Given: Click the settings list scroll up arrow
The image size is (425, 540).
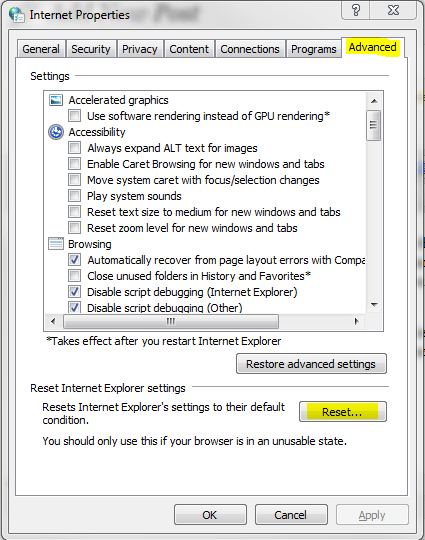Looking at the screenshot, I should [374, 101].
